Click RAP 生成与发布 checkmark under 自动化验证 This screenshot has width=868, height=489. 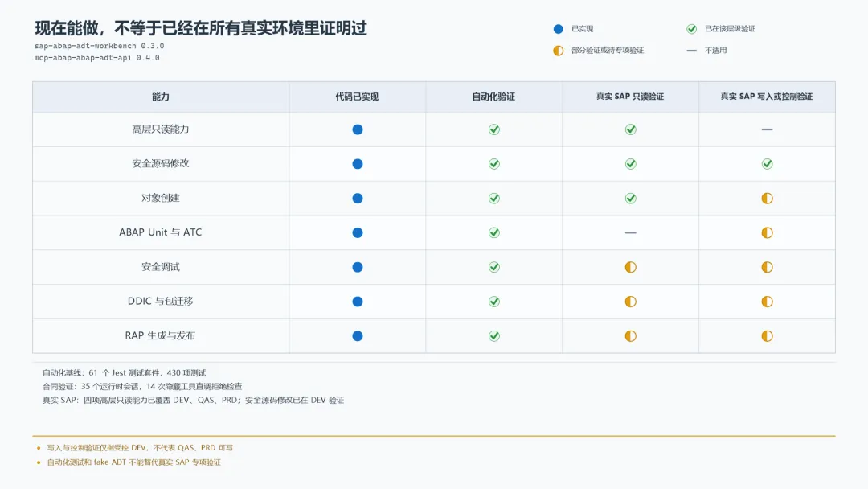[494, 336]
